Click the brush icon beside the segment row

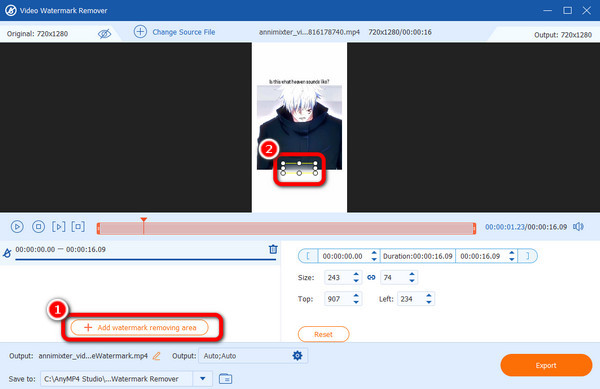7,253
